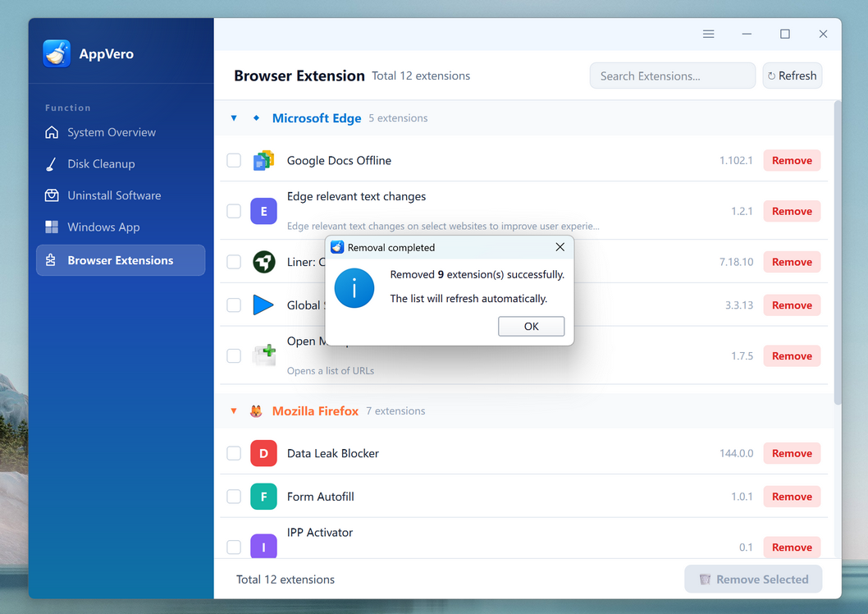This screenshot has width=868, height=614.
Task: Click the Disk Cleanup broom icon
Action: 52,164
